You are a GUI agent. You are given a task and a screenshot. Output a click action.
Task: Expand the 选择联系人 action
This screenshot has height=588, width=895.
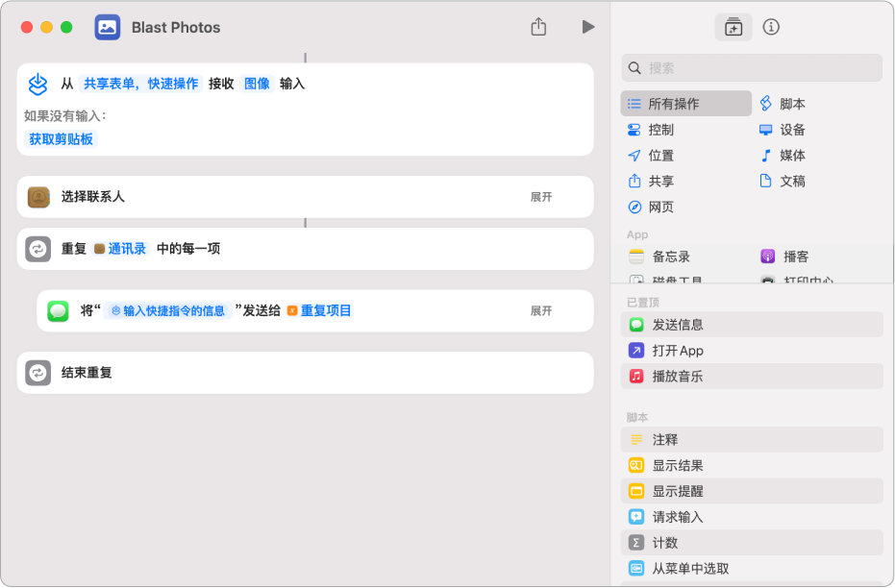541,197
